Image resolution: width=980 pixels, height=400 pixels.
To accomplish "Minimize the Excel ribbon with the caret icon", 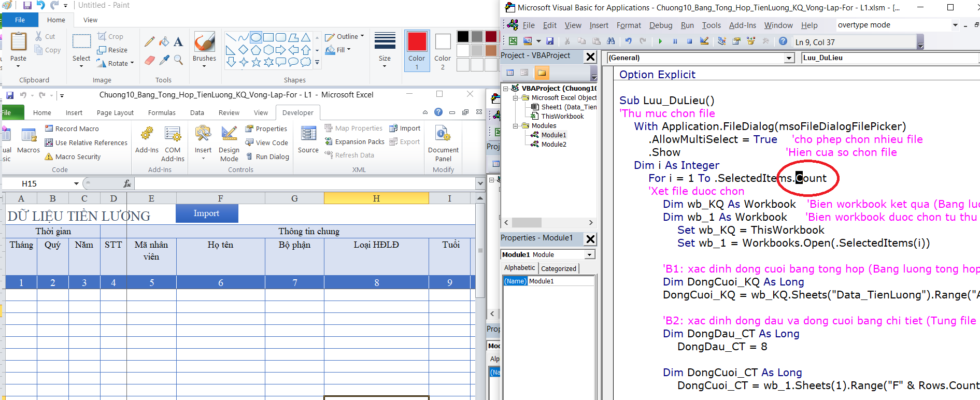I will pos(425,112).
